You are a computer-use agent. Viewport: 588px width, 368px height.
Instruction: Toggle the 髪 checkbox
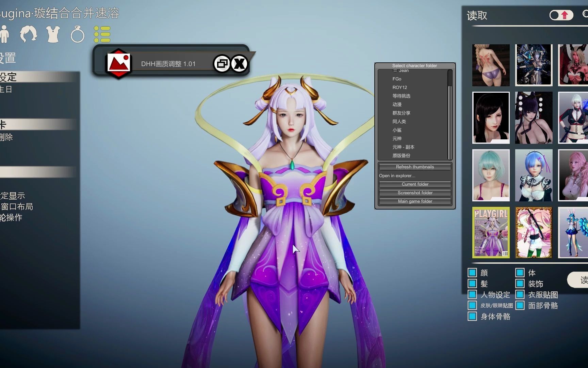tap(472, 283)
